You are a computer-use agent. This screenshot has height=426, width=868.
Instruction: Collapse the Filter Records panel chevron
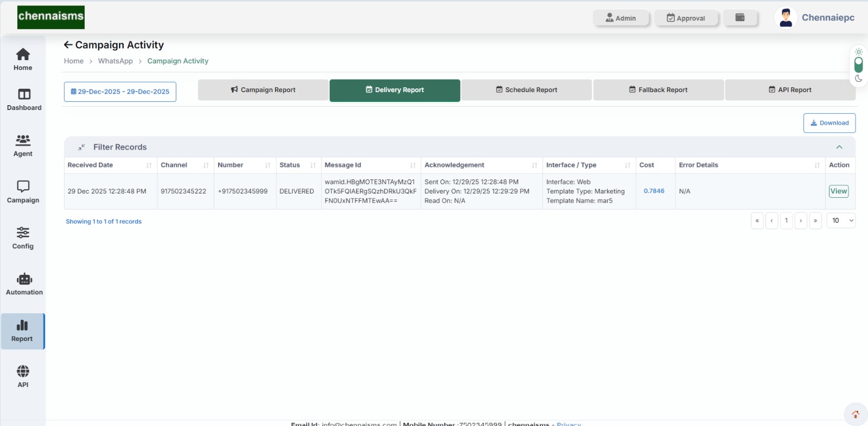coord(839,147)
